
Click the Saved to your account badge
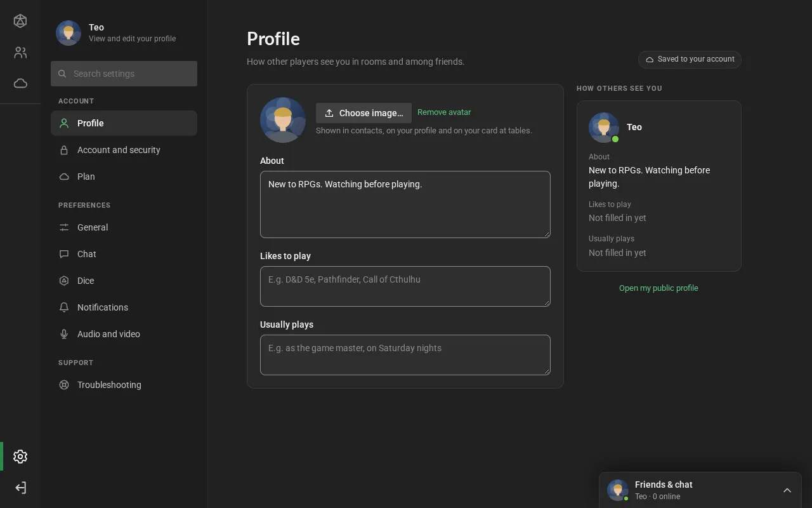690,59
